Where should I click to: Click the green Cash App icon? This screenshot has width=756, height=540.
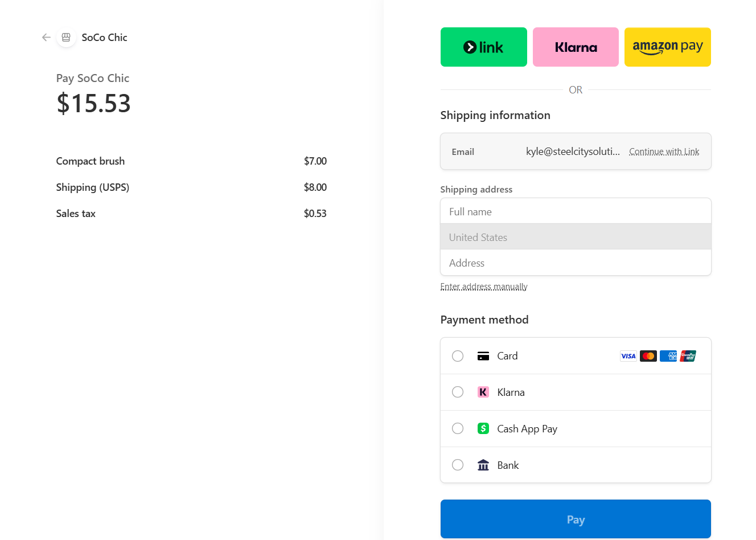483,428
